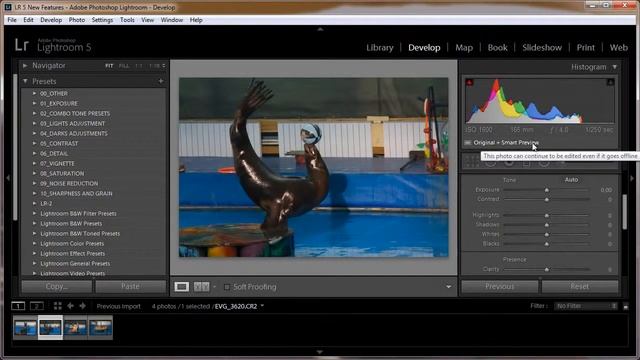The image size is (640, 360).
Task: Click the Clarity slider handle
Action: click(x=547, y=270)
